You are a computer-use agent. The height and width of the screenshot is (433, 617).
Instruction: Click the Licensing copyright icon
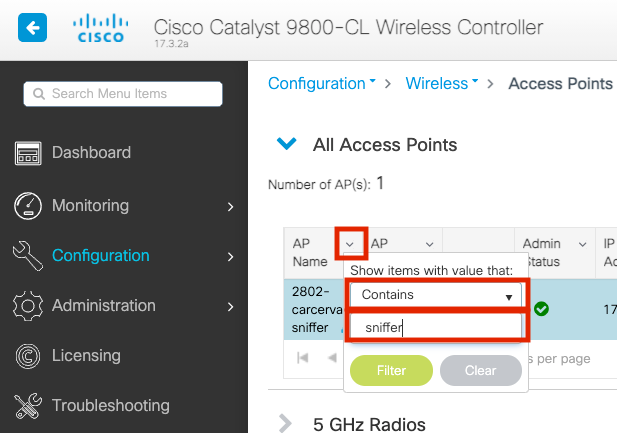(28, 356)
